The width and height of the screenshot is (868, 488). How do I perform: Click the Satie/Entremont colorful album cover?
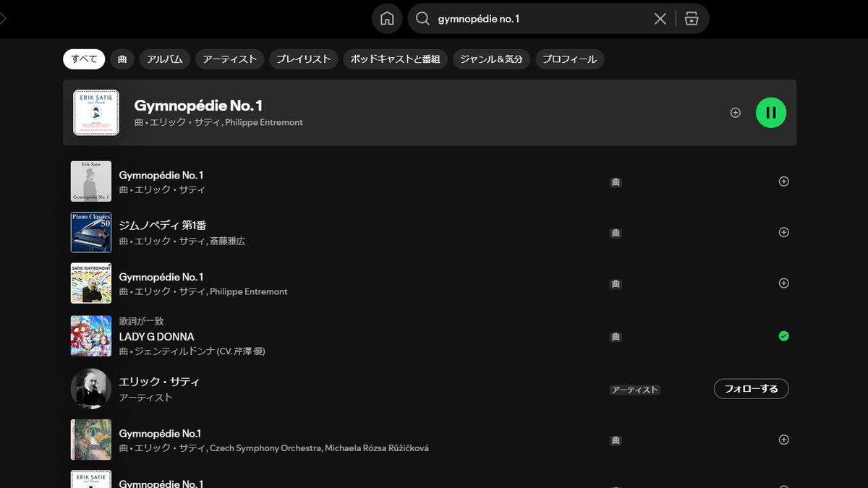click(x=91, y=283)
